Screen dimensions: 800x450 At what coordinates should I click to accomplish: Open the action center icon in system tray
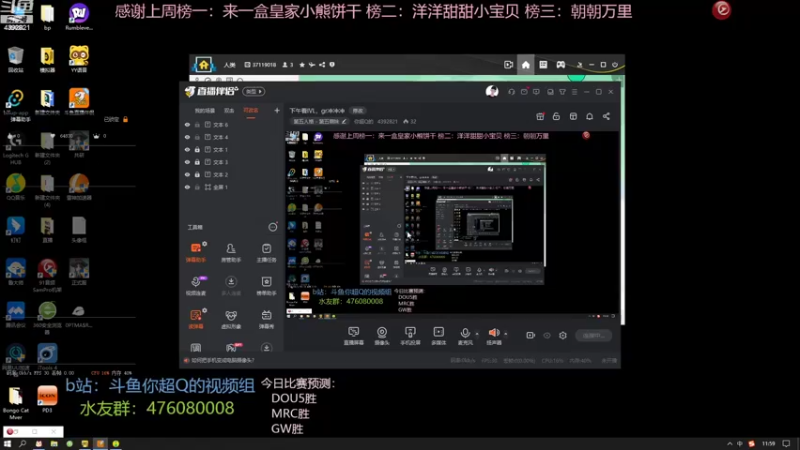pos(786,444)
